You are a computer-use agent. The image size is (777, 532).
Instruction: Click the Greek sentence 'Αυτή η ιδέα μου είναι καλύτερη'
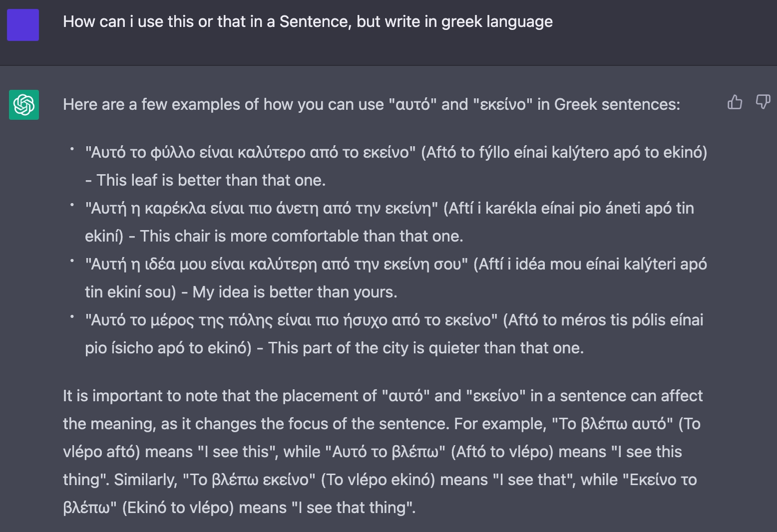pos(276,264)
